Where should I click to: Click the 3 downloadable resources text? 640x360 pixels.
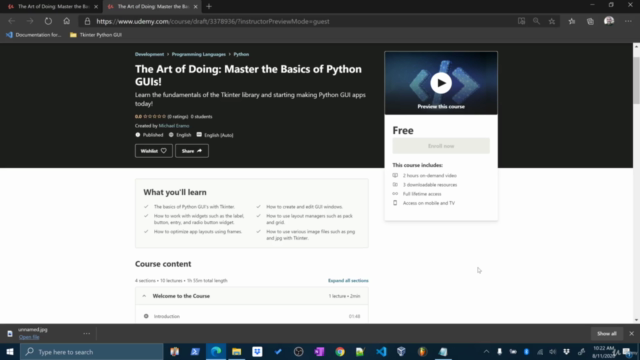pos(430,185)
